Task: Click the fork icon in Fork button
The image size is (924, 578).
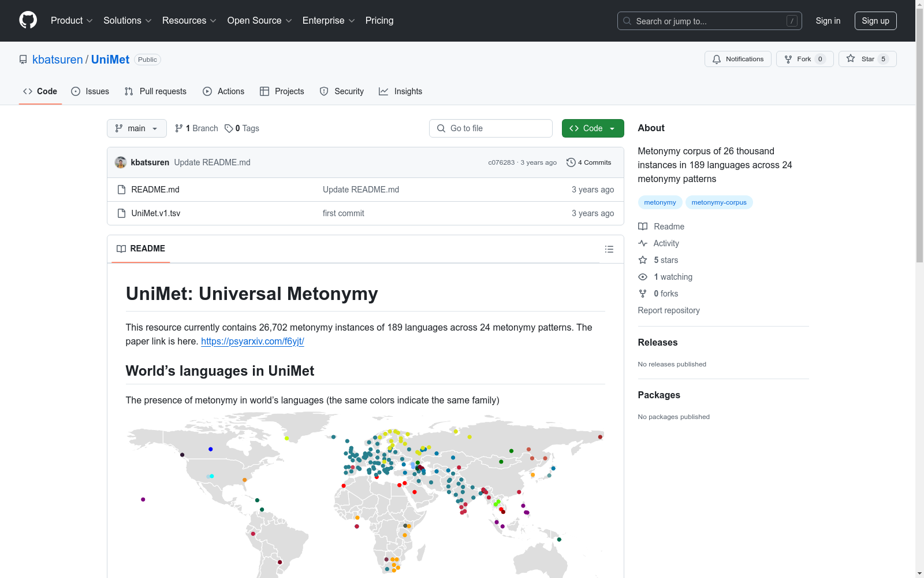Action: click(x=788, y=59)
